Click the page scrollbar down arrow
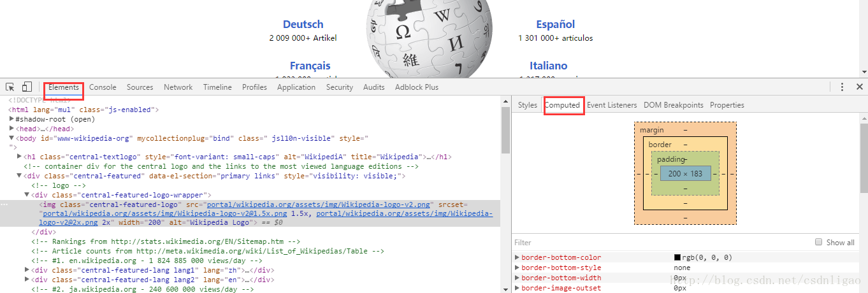The height and width of the screenshot is (293, 868). (x=864, y=72)
